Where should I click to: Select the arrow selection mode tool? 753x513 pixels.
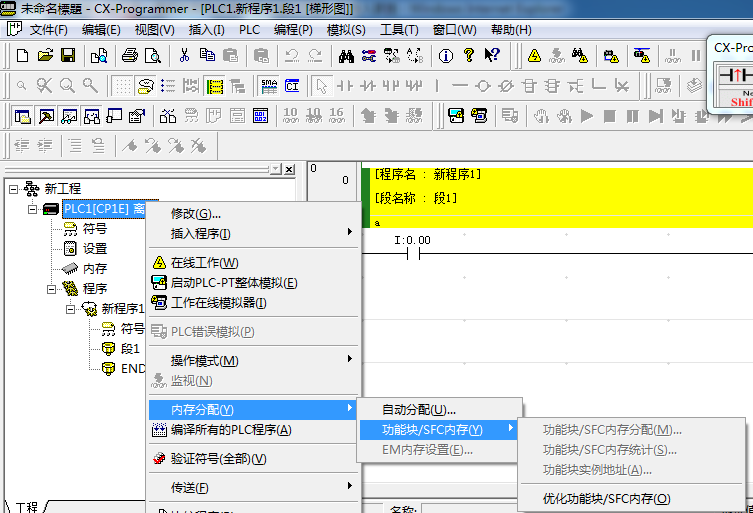320,86
